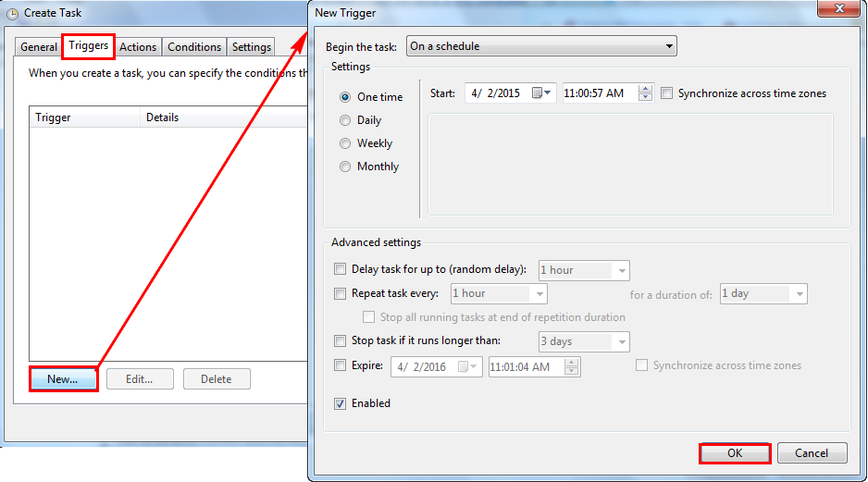
Task: Confirm the trigger with OK button
Action: point(735,453)
